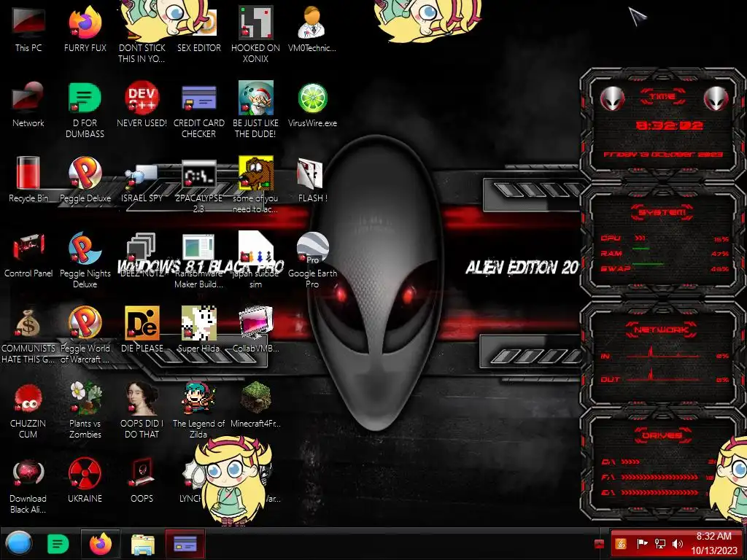Open The Legend of Zilda icon
The image size is (747, 560).
pyautogui.click(x=198, y=410)
